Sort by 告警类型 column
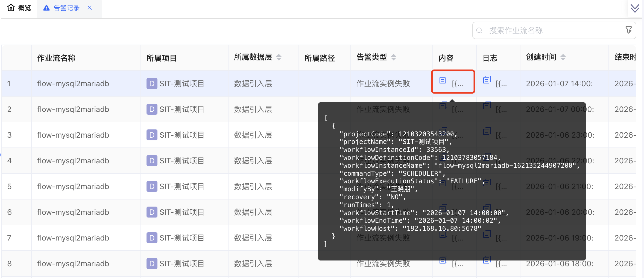The height and width of the screenshot is (278, 644). [394, 57]
